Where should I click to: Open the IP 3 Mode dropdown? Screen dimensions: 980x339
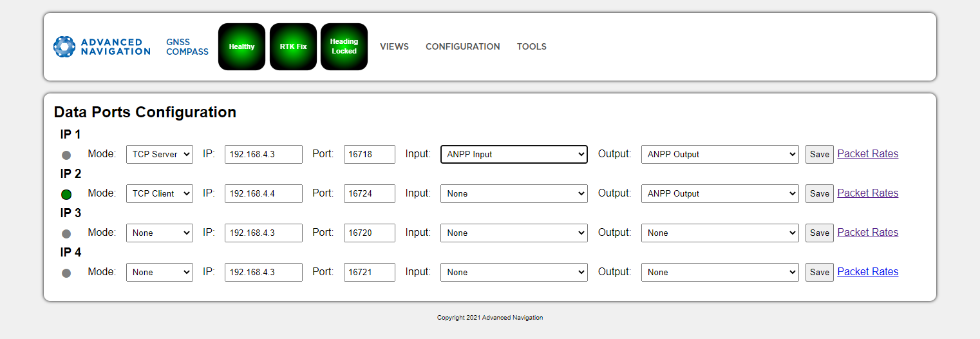160,233
